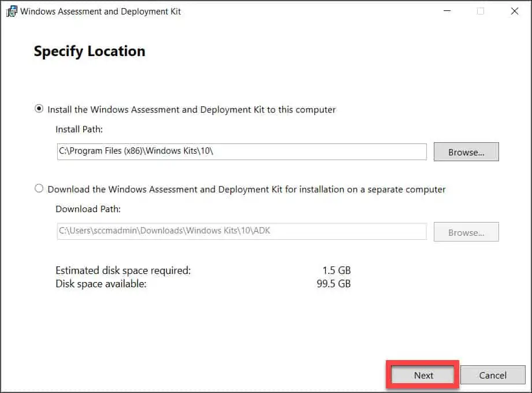This screenshot has width=532, height=393.
Task: Click the disabled maximize button
Action: [x=481, y=11]
